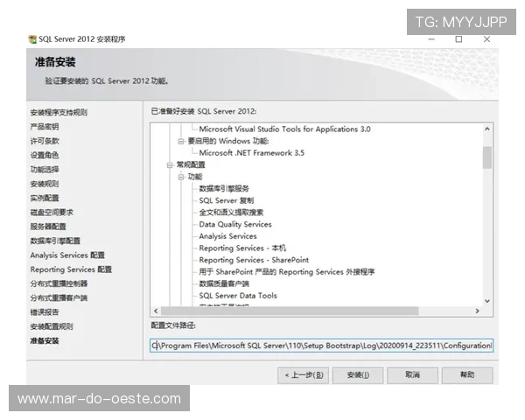Select the SQL Server Data Tools item

pyautogui.click(x=238, y=296)
